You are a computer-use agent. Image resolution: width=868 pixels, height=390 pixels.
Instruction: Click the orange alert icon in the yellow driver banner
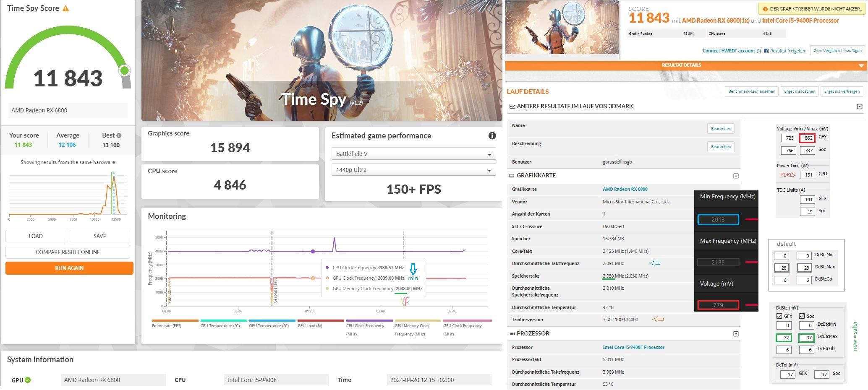pyautogui.click(x=765, y=9)
